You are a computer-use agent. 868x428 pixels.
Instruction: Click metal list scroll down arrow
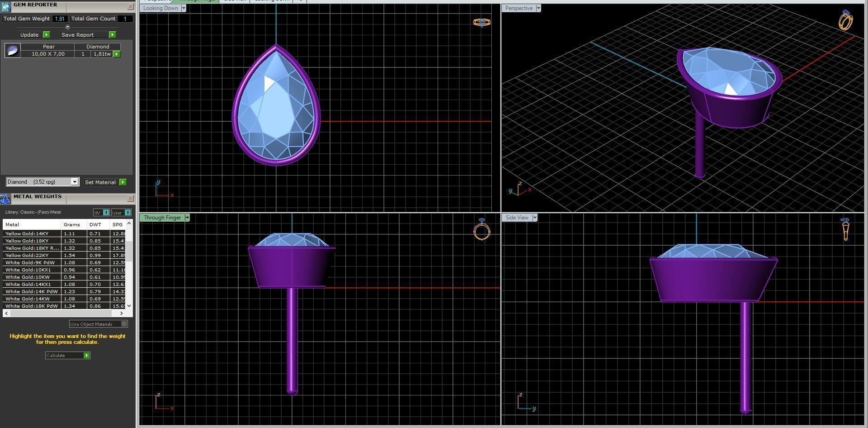point(129,306)
